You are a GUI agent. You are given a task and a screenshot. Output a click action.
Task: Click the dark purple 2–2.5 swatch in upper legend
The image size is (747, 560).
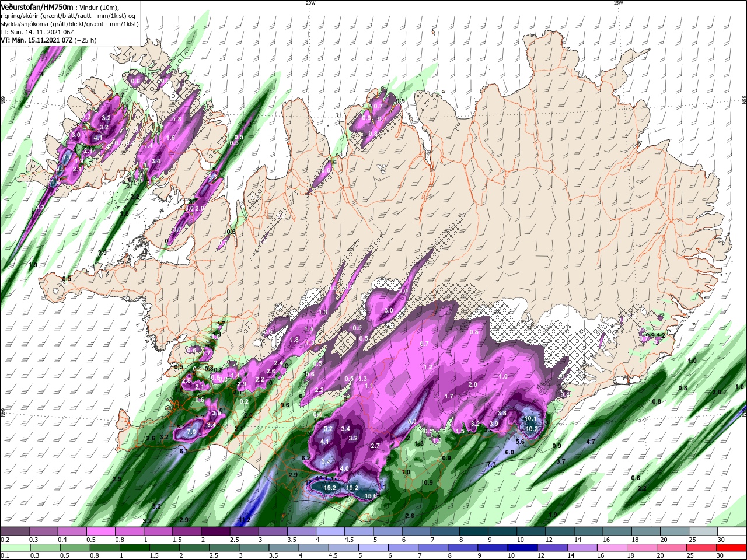215,532
